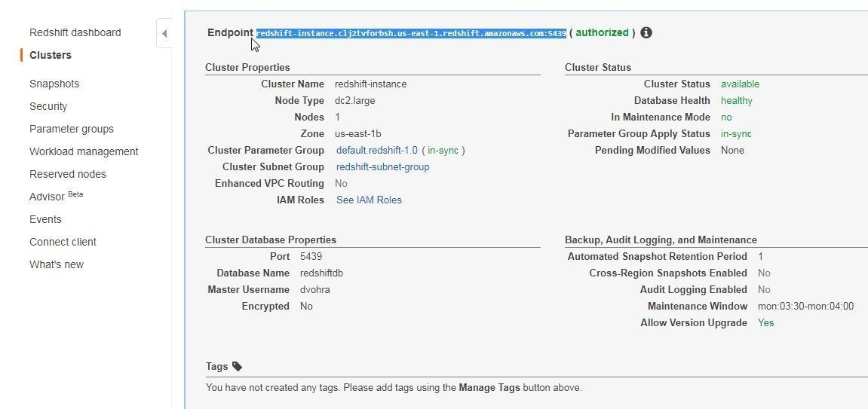Click Database Name value redshiftdb
868x409 pixels.
tap(321, 273)
